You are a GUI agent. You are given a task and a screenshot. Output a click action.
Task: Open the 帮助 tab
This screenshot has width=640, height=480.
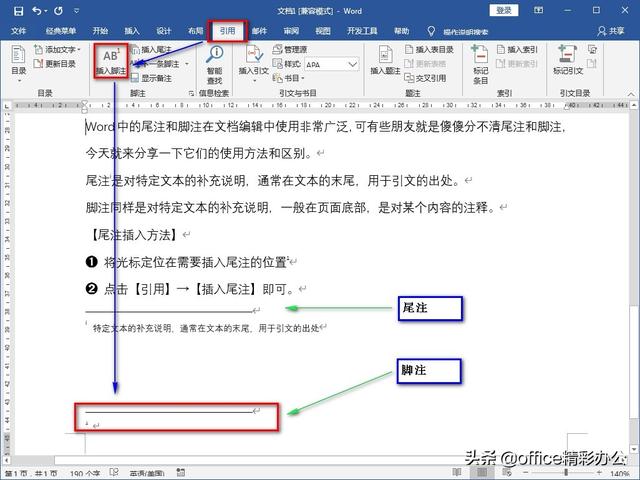click(401, 31)
